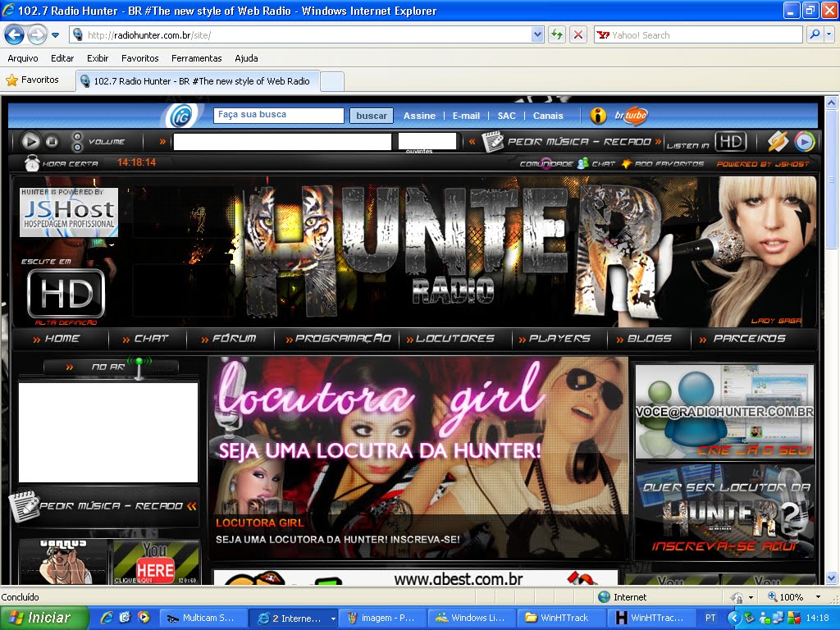Image resolution: width=840 pixels, height=630 pixels.
Task: Switch to the Multicam S... taskbar window
Action: 204,618
